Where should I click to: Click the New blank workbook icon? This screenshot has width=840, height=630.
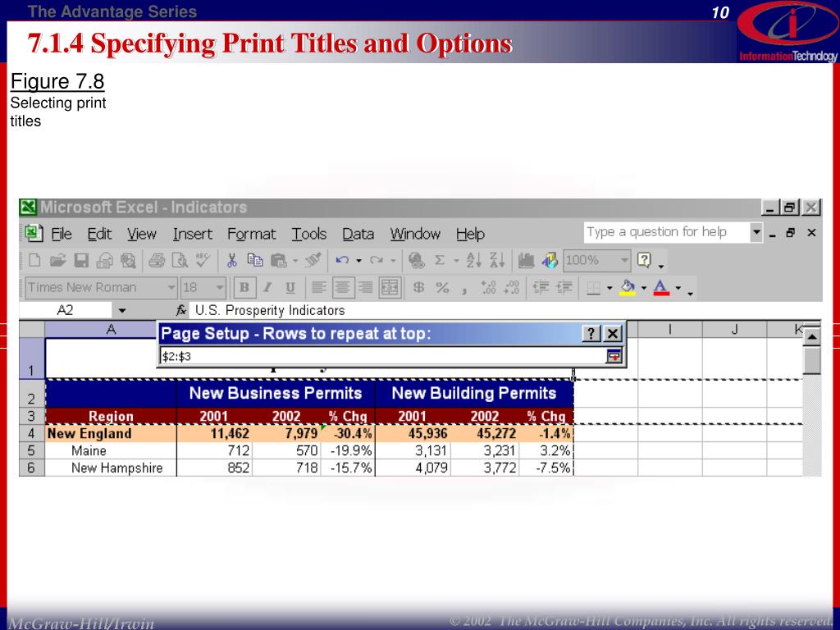coord(34,261)
